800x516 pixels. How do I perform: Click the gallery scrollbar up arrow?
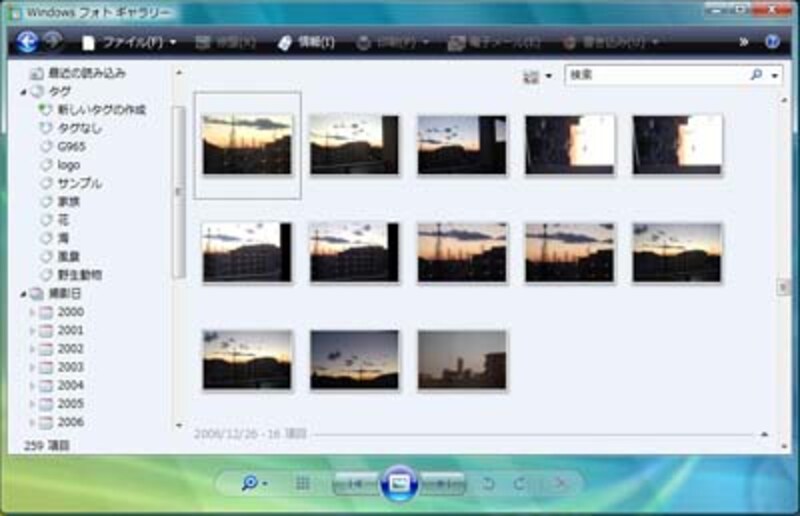[x=784, y=101]
